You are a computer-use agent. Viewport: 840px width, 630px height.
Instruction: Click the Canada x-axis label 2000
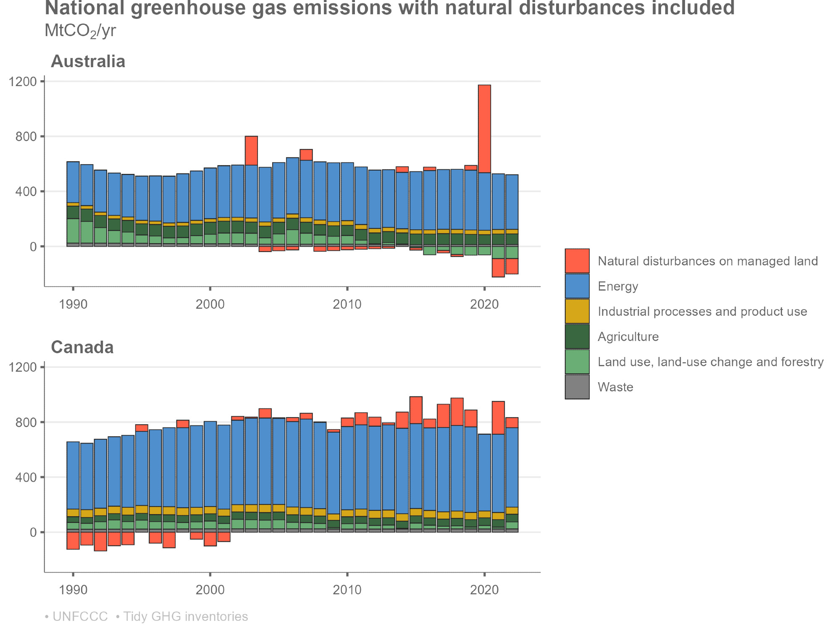[x=210, y=590]
